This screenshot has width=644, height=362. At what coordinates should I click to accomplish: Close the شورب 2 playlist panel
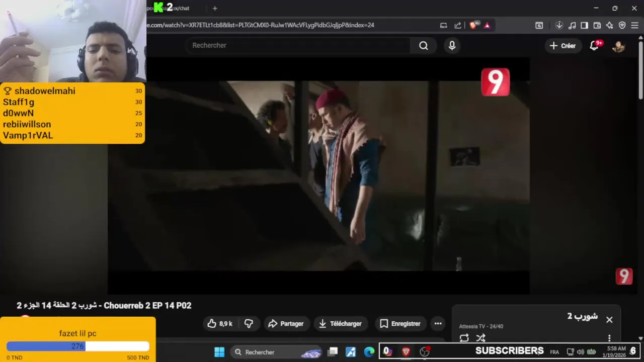coord(609,320)
